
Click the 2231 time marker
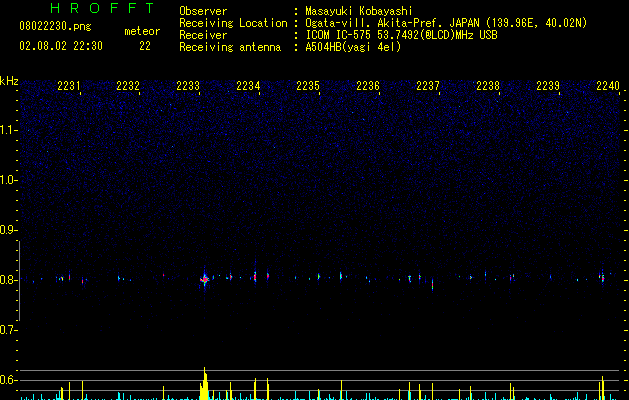tap(69, 86)
